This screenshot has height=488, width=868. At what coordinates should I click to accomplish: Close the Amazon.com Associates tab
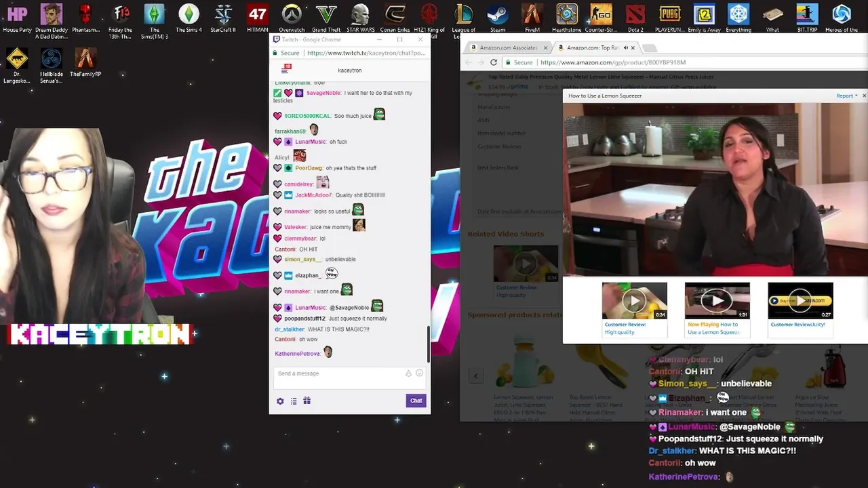click(545, 47)
